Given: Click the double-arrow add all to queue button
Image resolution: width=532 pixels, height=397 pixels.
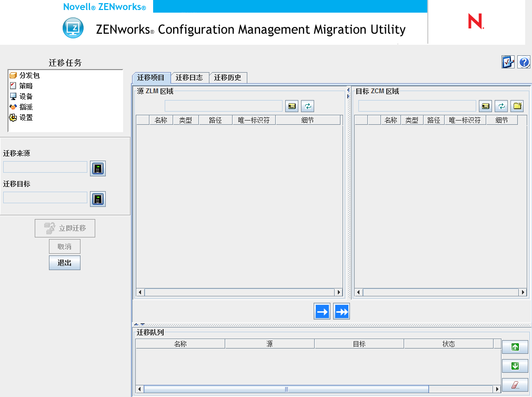Looking at the screenshot, I should (x=342, y=311).
